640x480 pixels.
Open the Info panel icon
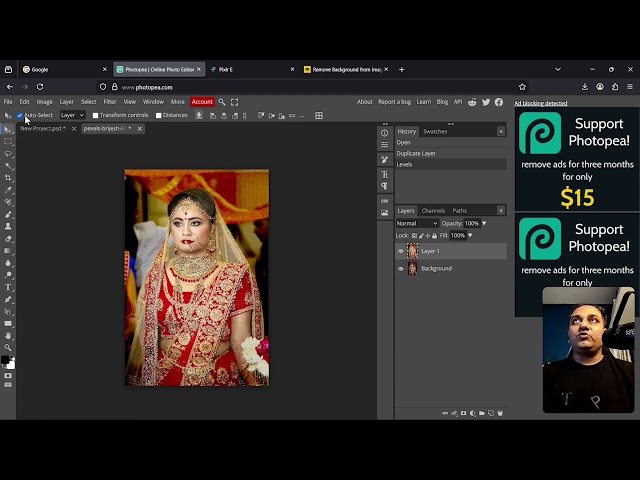384,133
